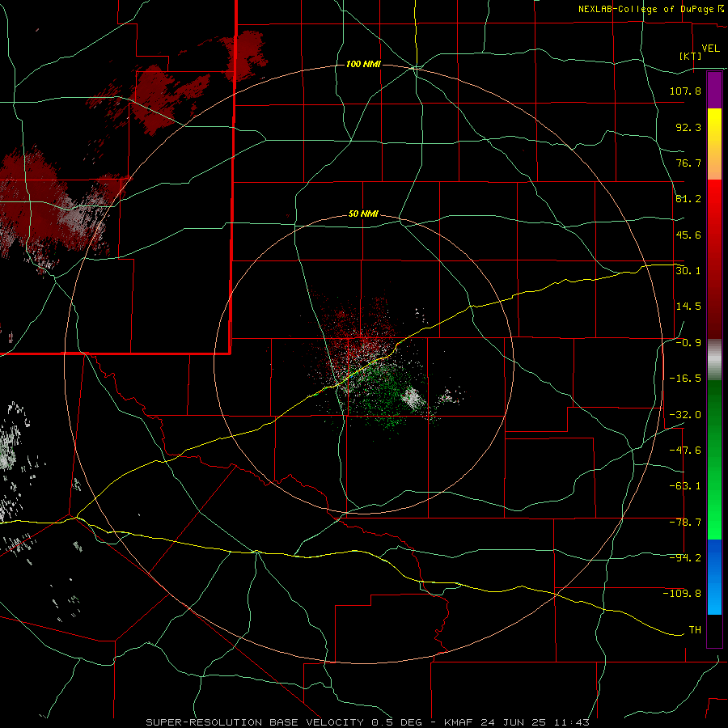The image size is (728, 728).
Task: Select the -63.1 value on the velocity scale
Action: (x=685, y=486)
